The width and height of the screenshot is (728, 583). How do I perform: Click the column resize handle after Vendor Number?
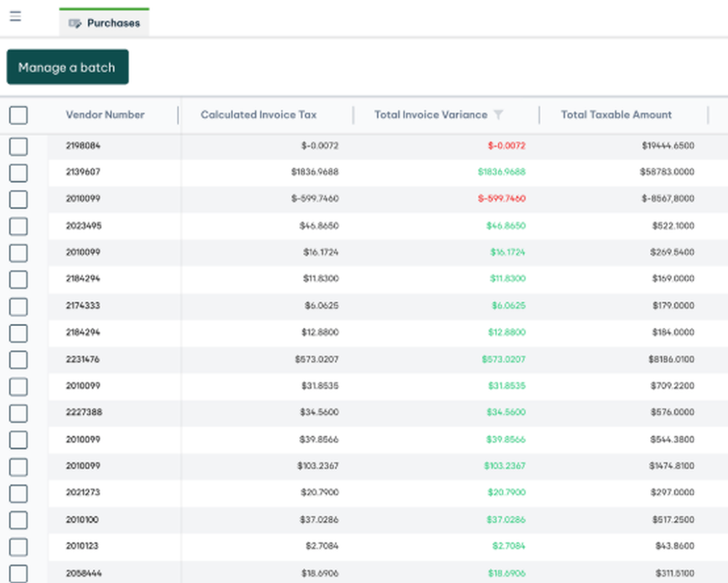click(x=178, y=115)
